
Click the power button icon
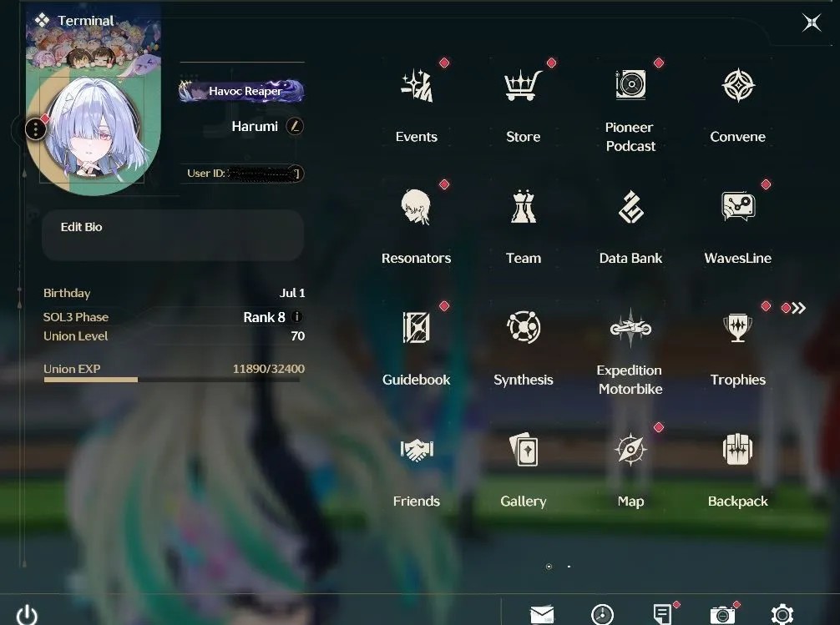point(27,615)
